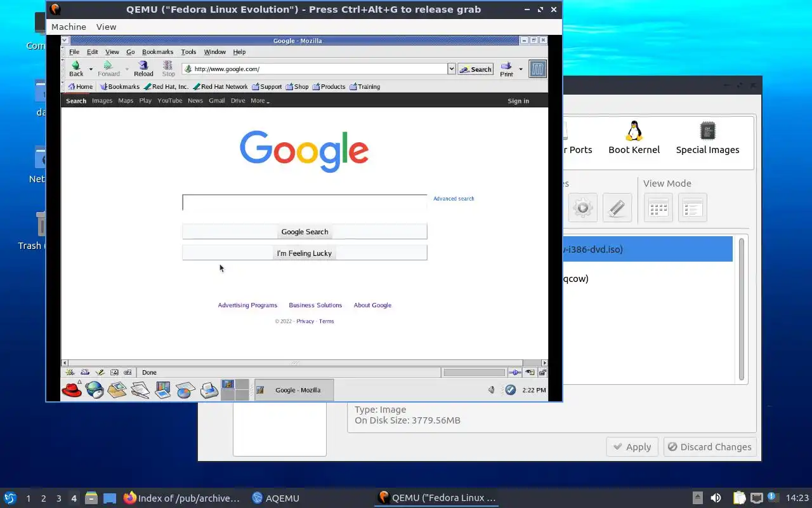The width and height of the screenshot is (812, 508).
Task: Click the Composer icon in Mozilla status bar
Action: [x=100, y=372]
